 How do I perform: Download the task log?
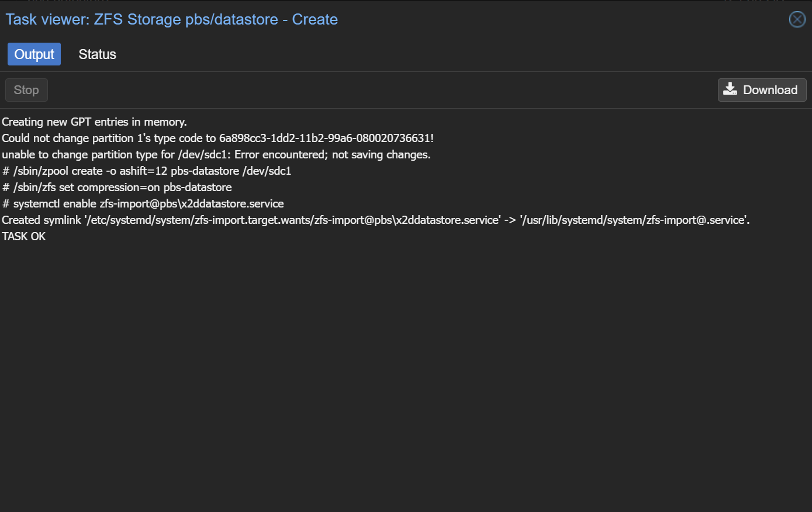click(x=762, y=90)
